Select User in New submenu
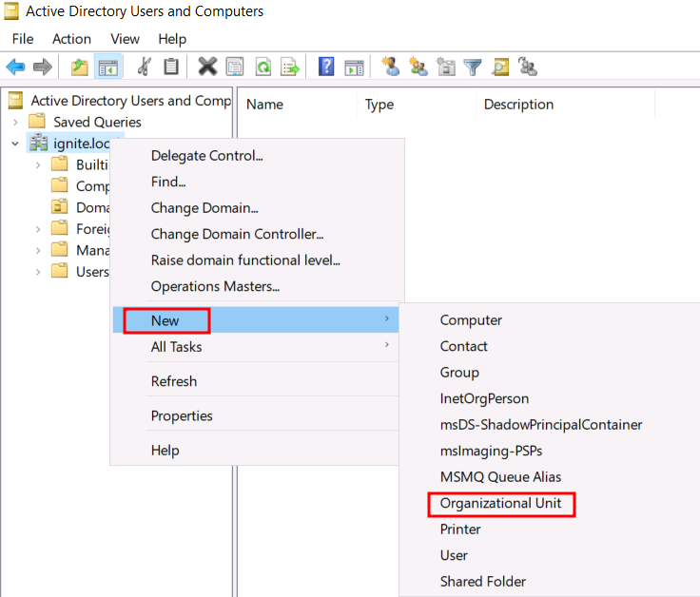The image size is (700, 597). tap(454, 555)
